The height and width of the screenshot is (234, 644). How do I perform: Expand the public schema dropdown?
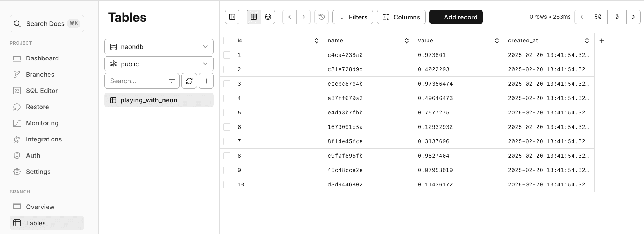pos(159,64)
